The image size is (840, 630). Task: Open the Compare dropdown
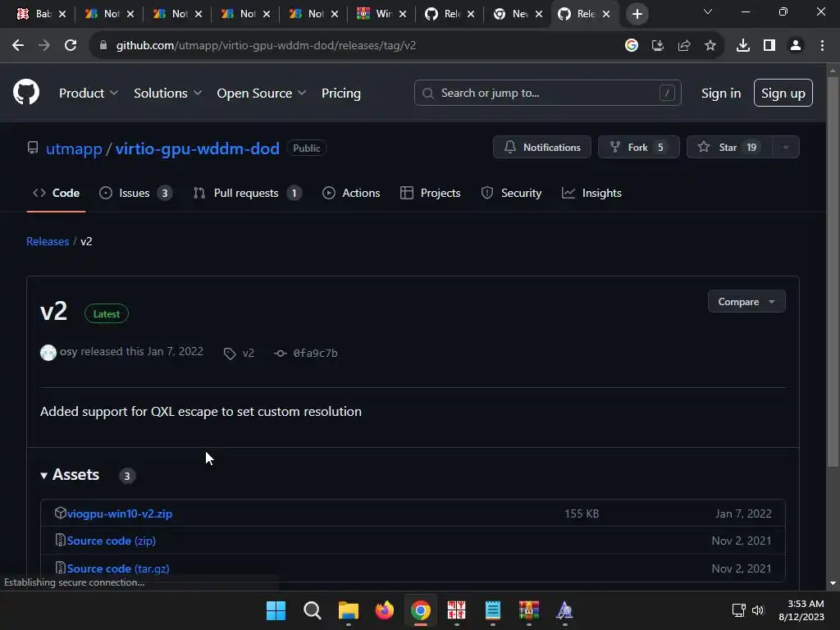tap(746, 302)
